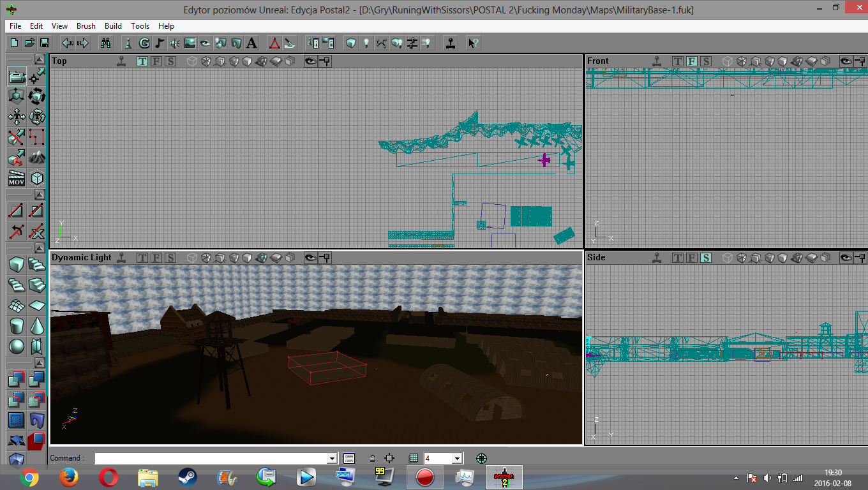Screen dimensions: 868x490
Task: Build a Cone brush
Action: coord(37,325)
